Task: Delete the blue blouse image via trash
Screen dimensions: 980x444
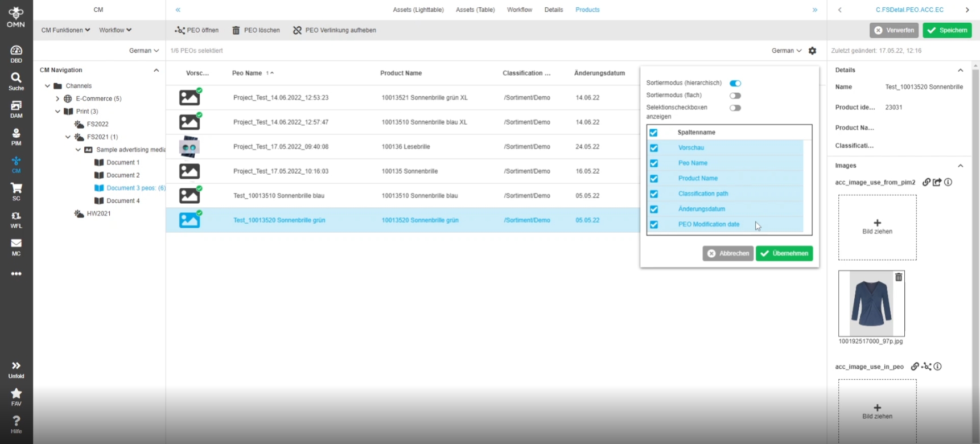Action: [x=899, y=277]
